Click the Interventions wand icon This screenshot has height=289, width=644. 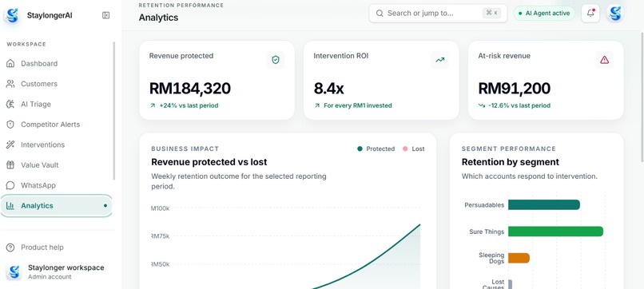point(10,144)
